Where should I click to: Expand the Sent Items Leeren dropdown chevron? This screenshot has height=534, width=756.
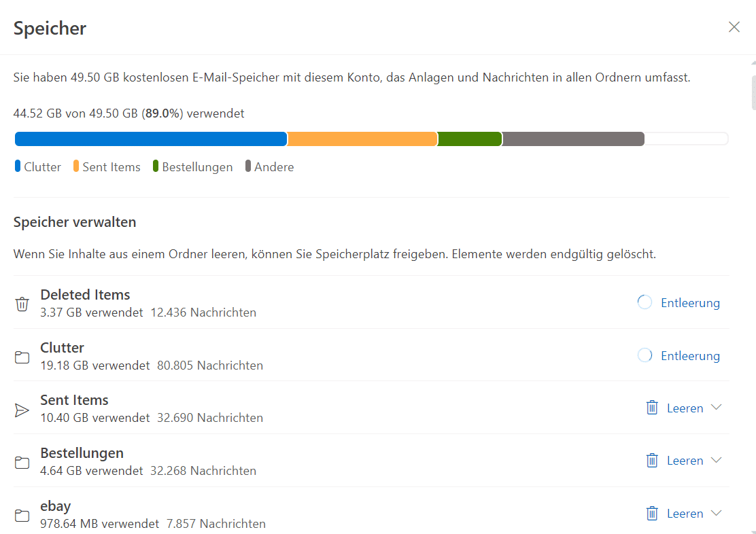click(716, 408)
